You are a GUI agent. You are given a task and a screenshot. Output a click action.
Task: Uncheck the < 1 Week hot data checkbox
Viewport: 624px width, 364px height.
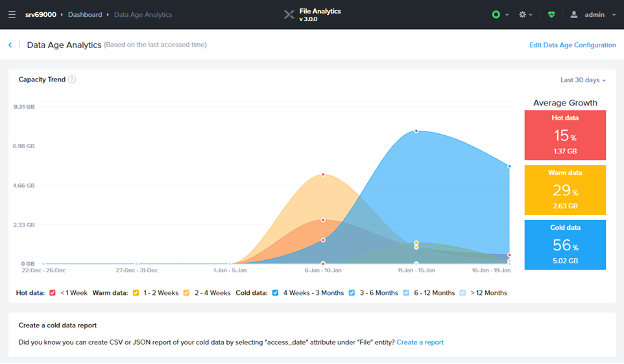pyautogui.click(x=52, y=293)
